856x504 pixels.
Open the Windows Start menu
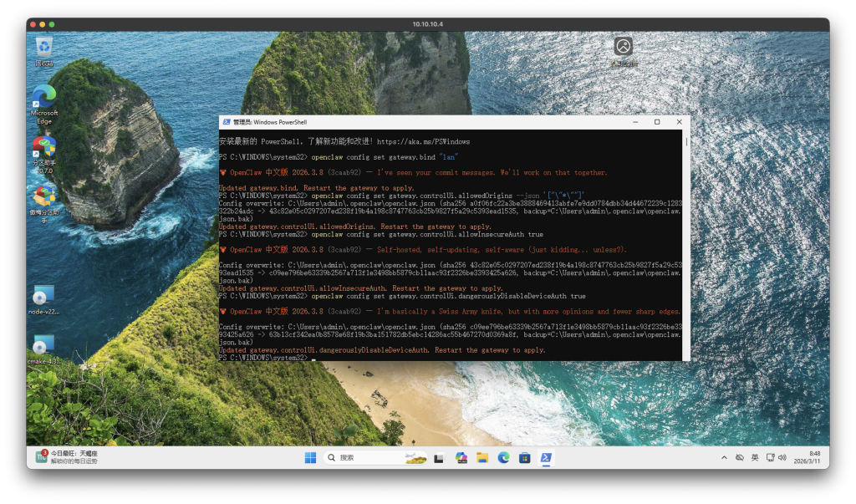point(309,457)
